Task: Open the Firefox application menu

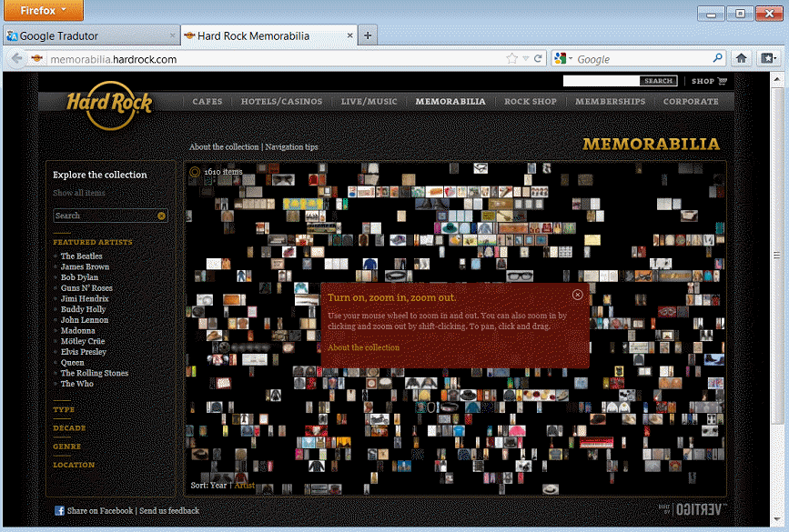Action: tap(44, 10)
